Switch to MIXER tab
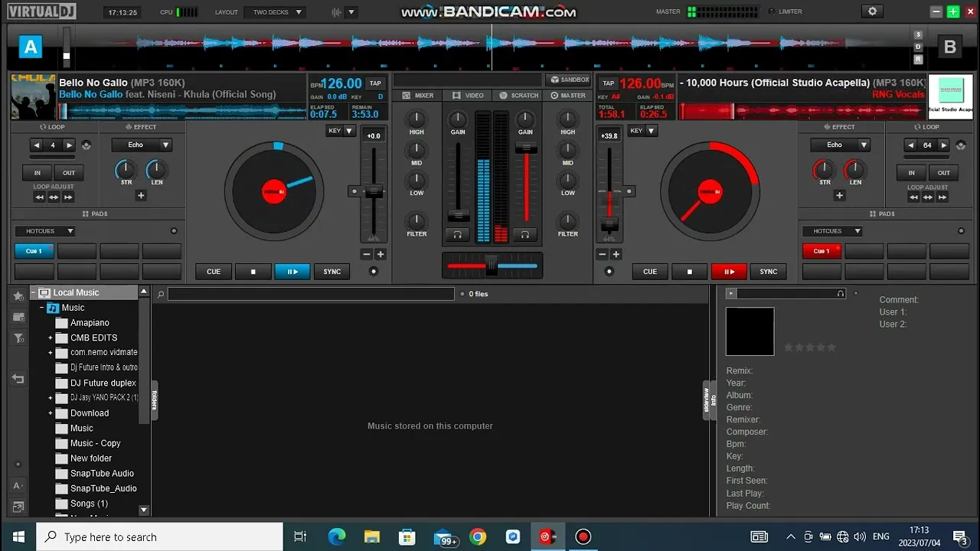 [x=417, y=96]
